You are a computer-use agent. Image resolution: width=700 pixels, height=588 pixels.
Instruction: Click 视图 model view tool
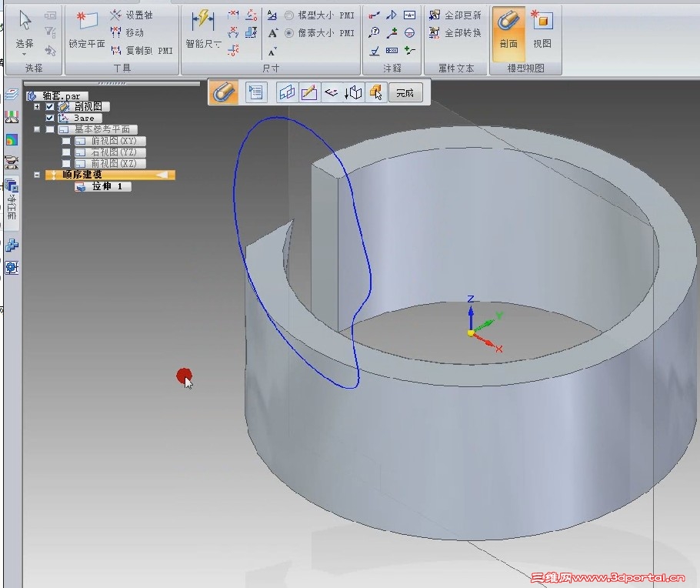(542, 30)
